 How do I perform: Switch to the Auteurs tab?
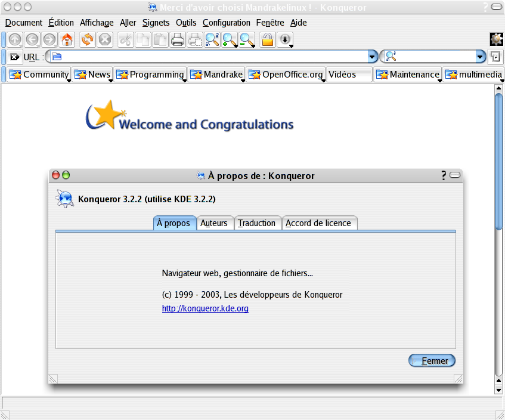(x=214, y=223)
